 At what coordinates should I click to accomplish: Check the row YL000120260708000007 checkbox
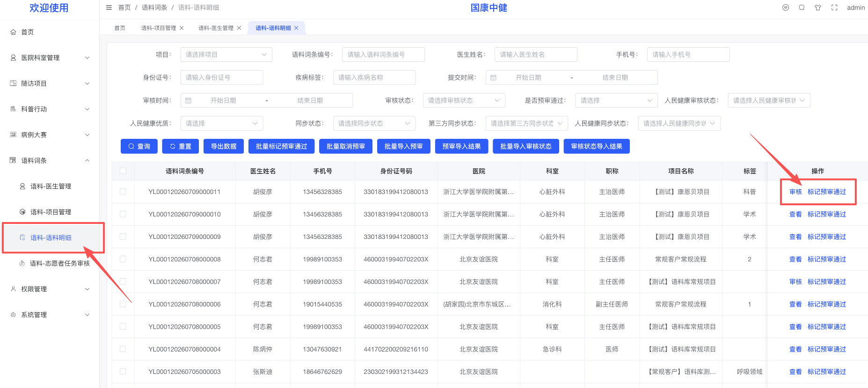pos(123,281)
